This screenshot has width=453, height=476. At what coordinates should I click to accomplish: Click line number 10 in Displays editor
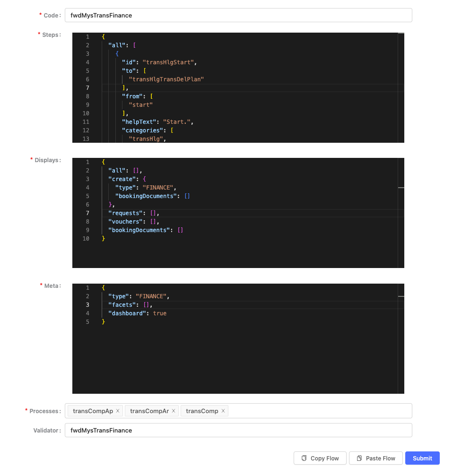(x=86, y=239)
